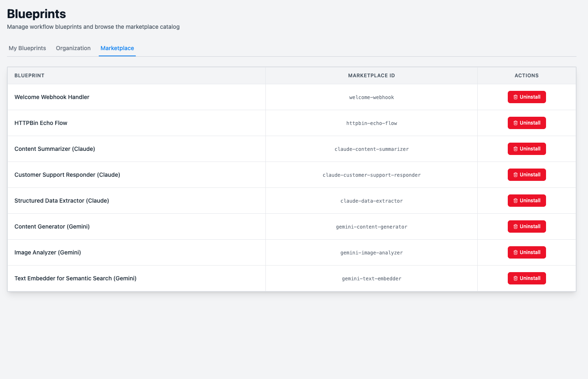Select Text Embedder for Semantic Search name
588x379 pixels.
(x=75, y=279)
